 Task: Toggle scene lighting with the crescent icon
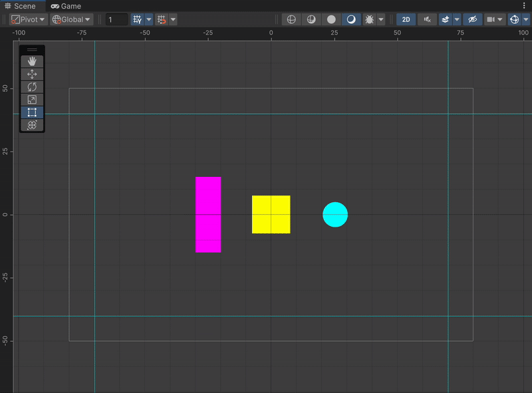[x=351, y=20]
